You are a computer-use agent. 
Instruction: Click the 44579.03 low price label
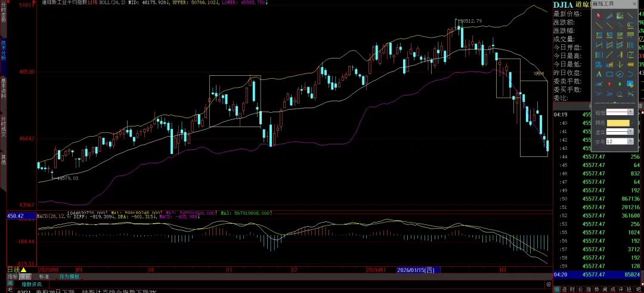coord(67,178)
